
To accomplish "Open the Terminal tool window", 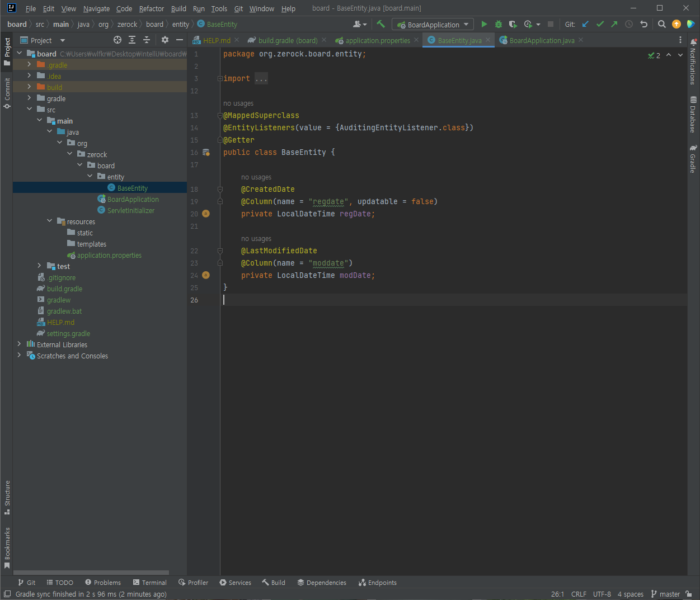I will tap(149, 582).
